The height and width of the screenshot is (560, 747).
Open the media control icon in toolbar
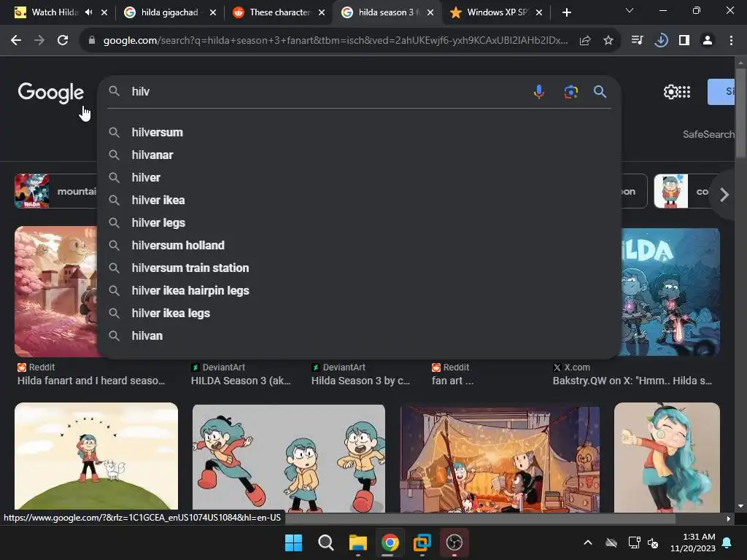(x=637, y=41)
